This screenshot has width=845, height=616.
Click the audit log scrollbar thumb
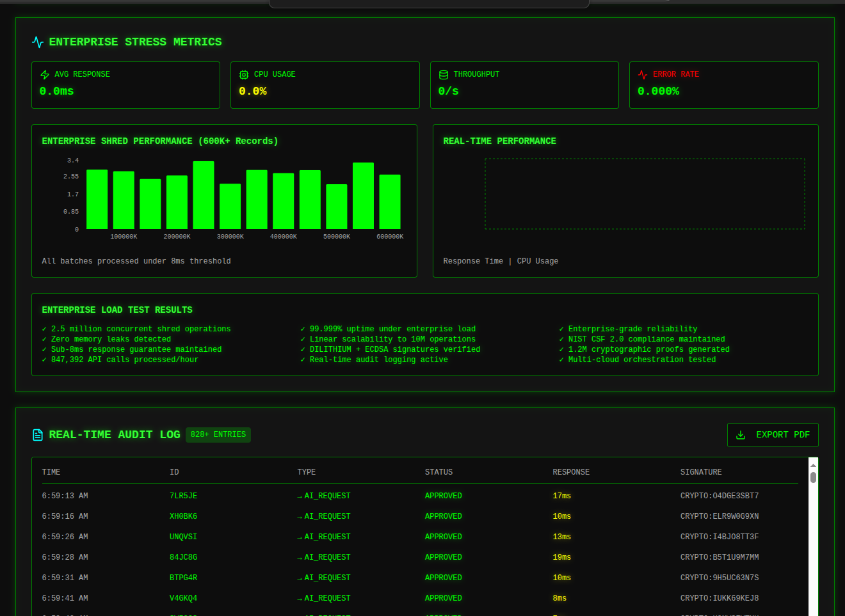813,477
